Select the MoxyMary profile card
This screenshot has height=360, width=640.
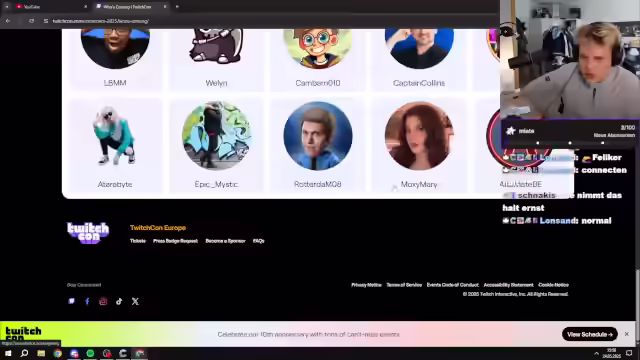point(419,145)
